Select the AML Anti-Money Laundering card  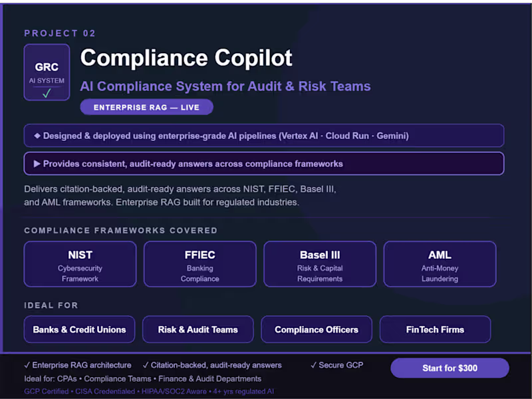pyautogui.click(x=440, y=264)
